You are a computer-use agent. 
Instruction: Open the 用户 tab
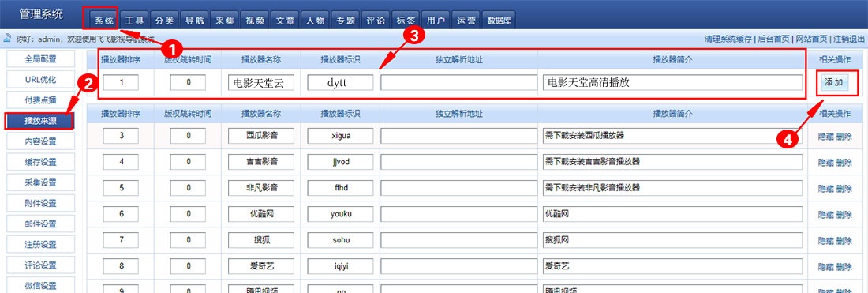tap(436, 21)
